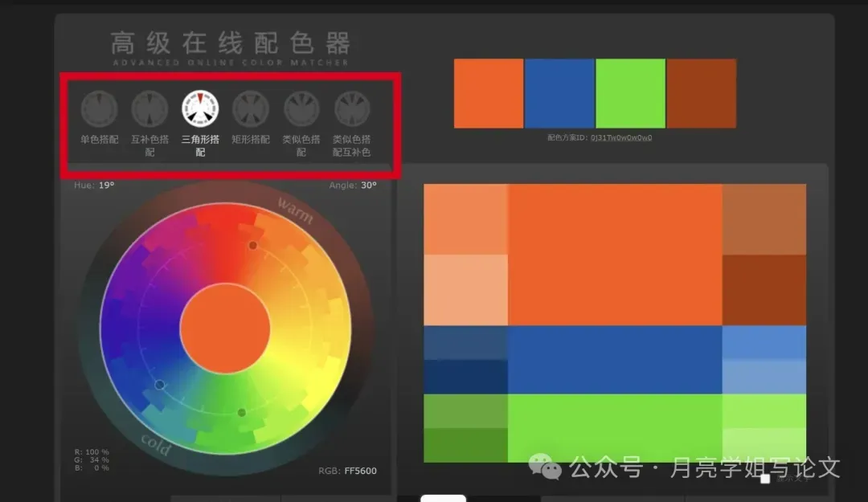Screen dimensions: 868x502
Task: Click the B: 0 % readout
Action: point(92,467)
